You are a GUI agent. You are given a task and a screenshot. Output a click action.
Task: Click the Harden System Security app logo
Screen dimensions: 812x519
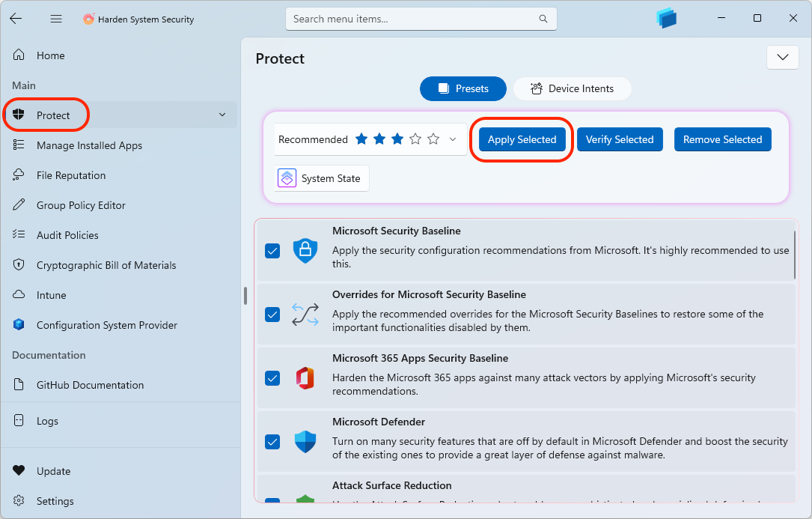click(88, 19)
